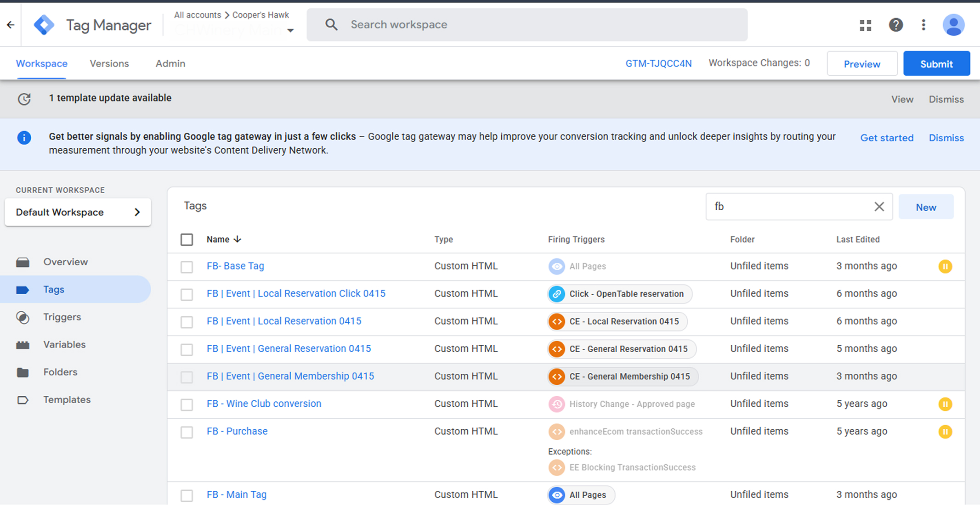This screenshot has width=980, height=505.
Task: Open the Google apps grid
Action: [866, 25]
